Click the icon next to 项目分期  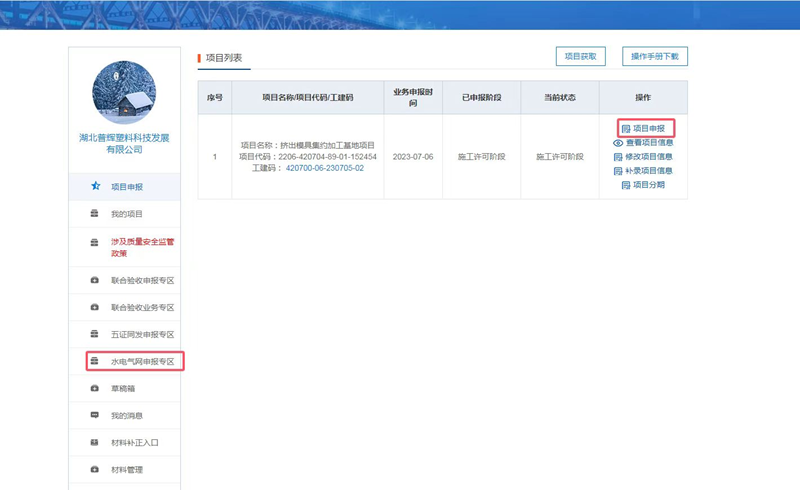tap(624, 185)
